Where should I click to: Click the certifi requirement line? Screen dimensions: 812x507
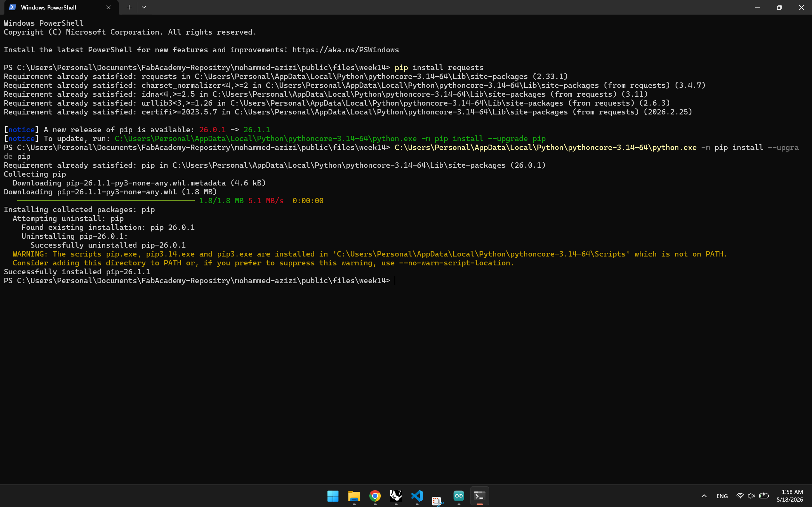(348, 112)
